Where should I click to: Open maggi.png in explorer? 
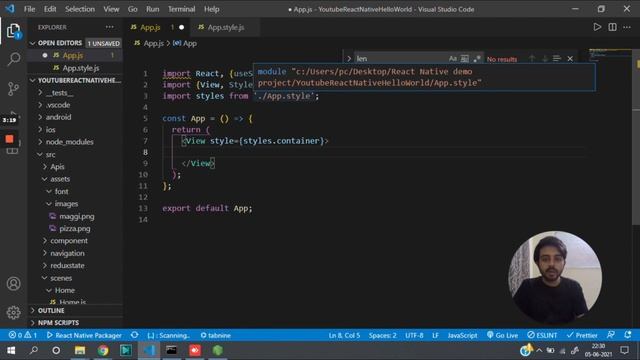click(x=77, y=216)
